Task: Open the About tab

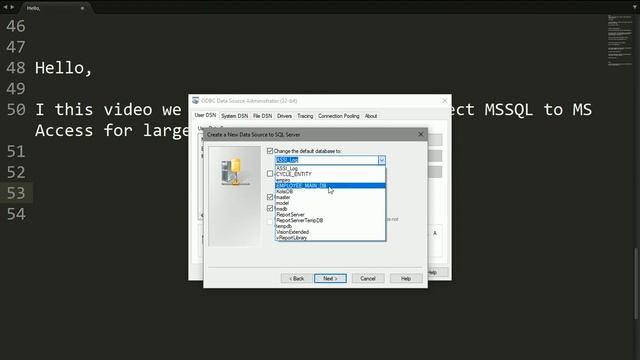Action: point(371,116)
